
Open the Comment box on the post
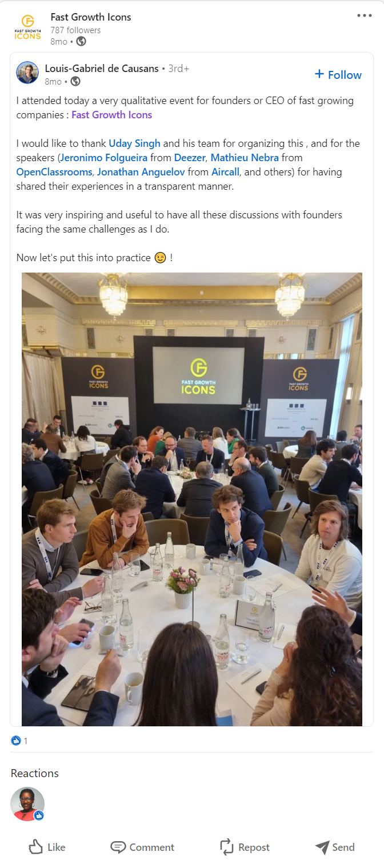pos(142,847)
